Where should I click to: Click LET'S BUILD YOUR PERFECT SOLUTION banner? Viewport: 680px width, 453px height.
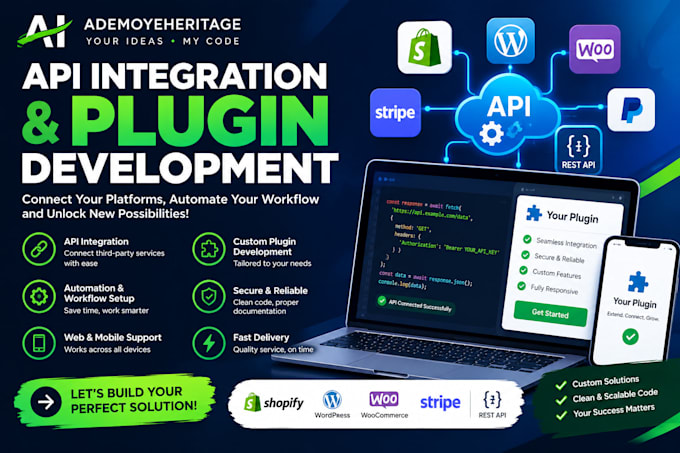pyautogui.click(x=115, y=401)
